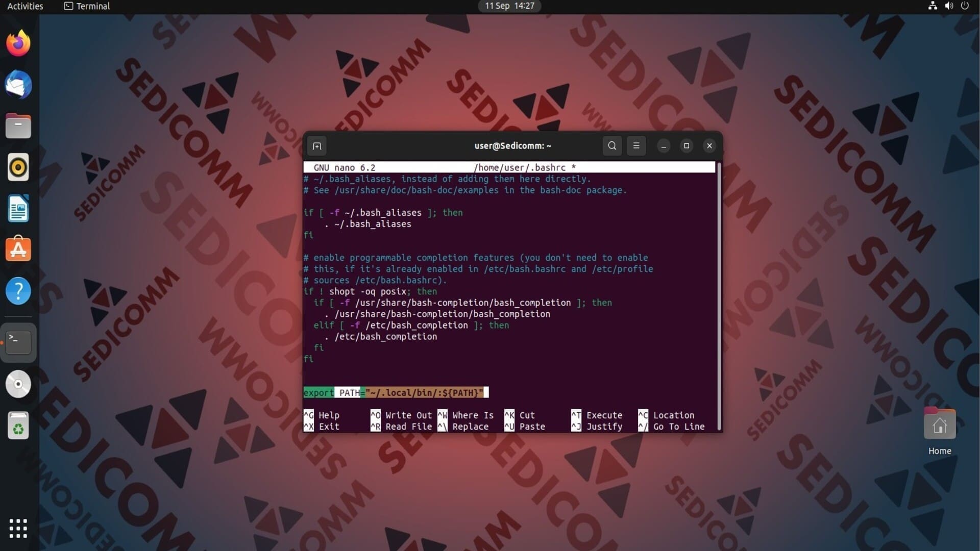The height and width of the screenshot is (551, 980).
Task: Open the Files manager dock icon
Action: point(18,126)
